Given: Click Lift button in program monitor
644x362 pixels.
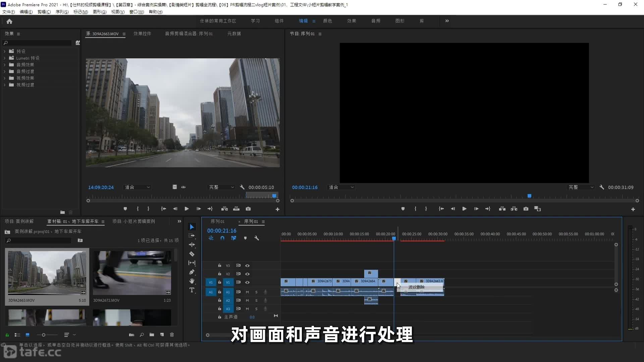Looking at the screenshot, I should (x=502, y=208).
